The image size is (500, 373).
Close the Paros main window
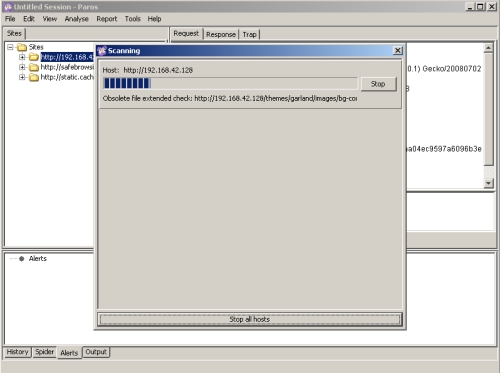(x=492, y=7)
